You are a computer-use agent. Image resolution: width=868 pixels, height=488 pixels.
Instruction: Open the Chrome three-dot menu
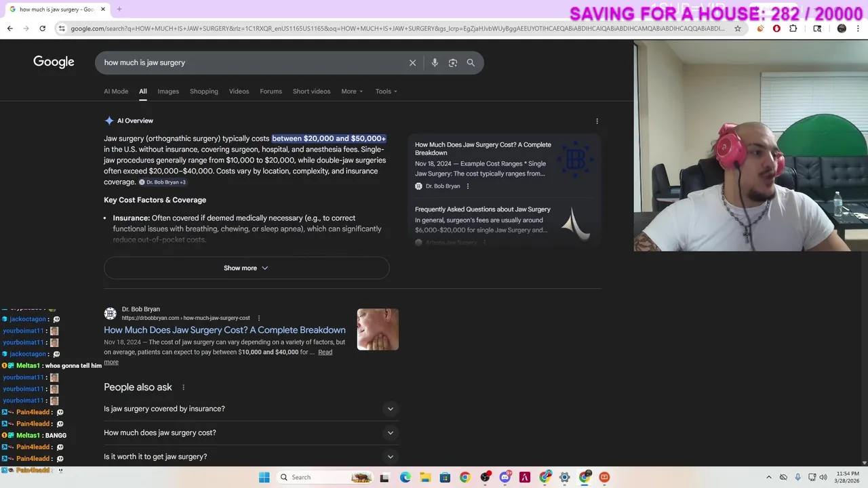pos(859,28)
